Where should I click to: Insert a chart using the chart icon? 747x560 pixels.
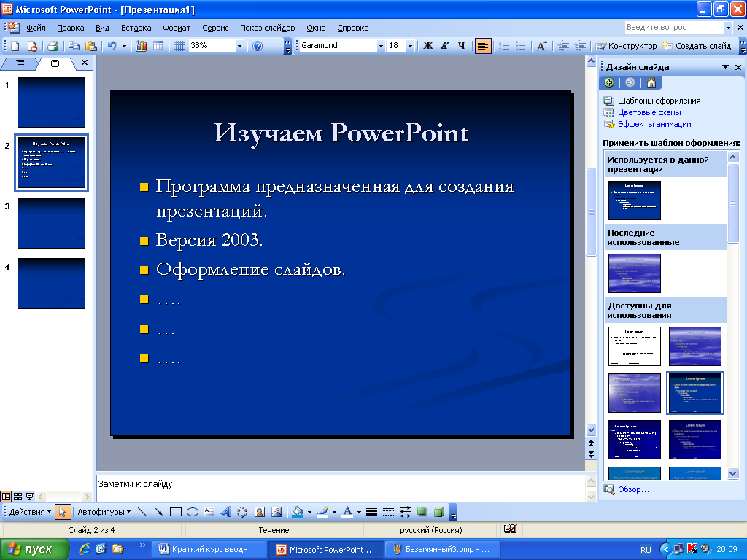142,46
